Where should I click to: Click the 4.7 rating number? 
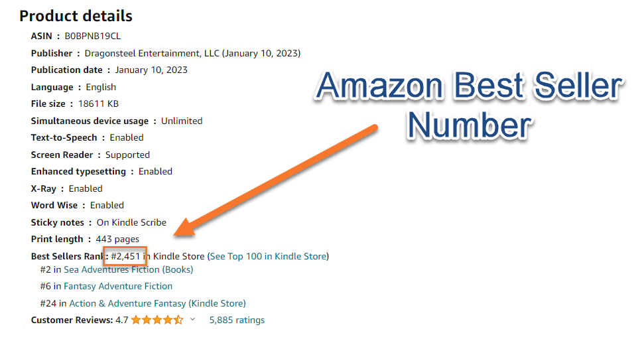click(x=122, y=320)
